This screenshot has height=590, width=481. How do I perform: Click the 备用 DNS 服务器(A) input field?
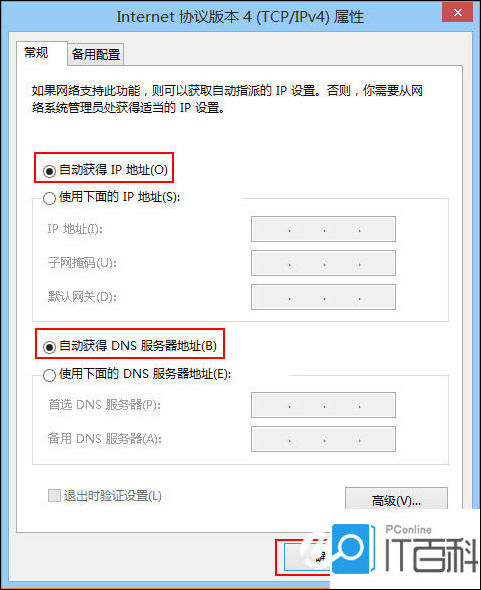(x=323, y=439)
